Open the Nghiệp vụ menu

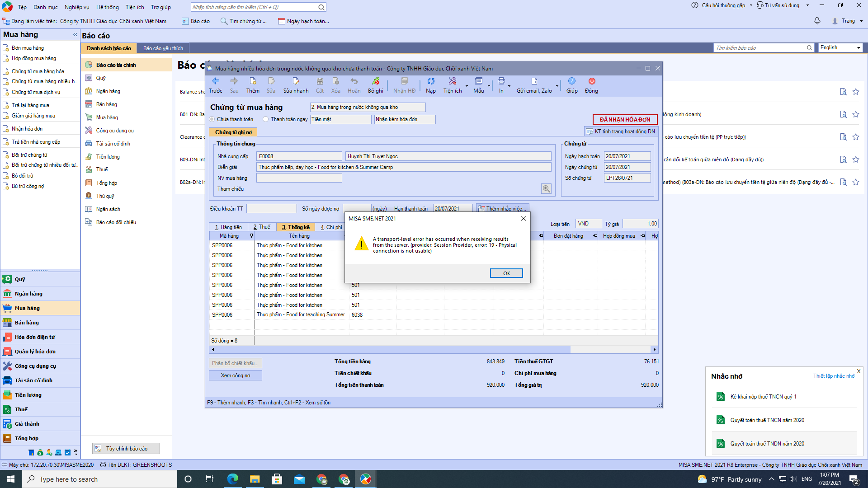point(77,7)
